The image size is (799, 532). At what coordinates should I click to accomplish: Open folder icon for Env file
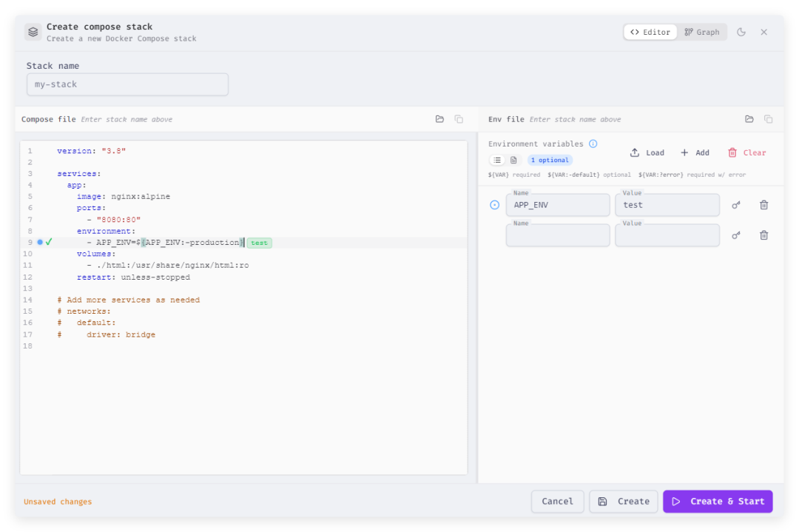pyautogui.click(x=749, y=119)
